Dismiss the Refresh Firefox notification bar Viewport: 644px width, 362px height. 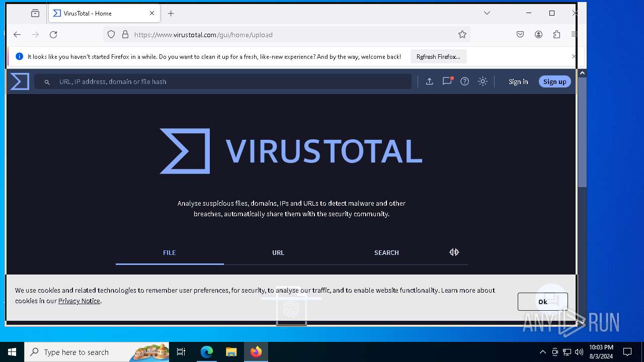tap(574, 56)
